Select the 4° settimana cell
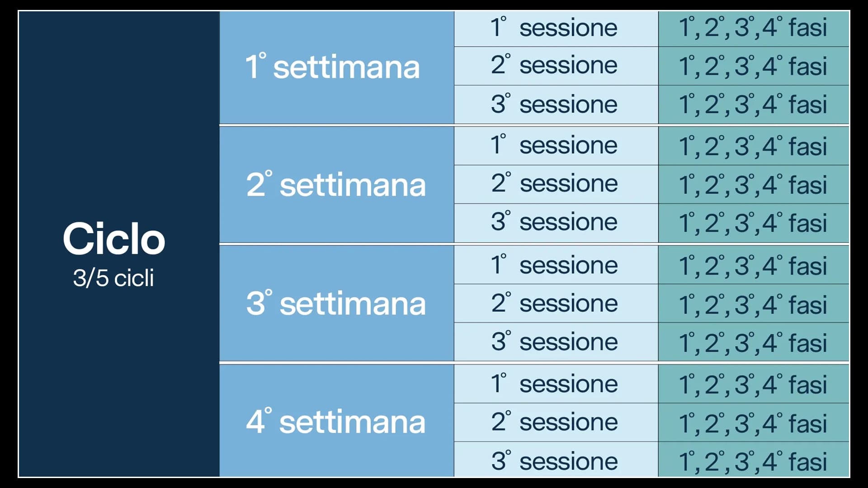The image size is (868, 488). coord(336,422)
